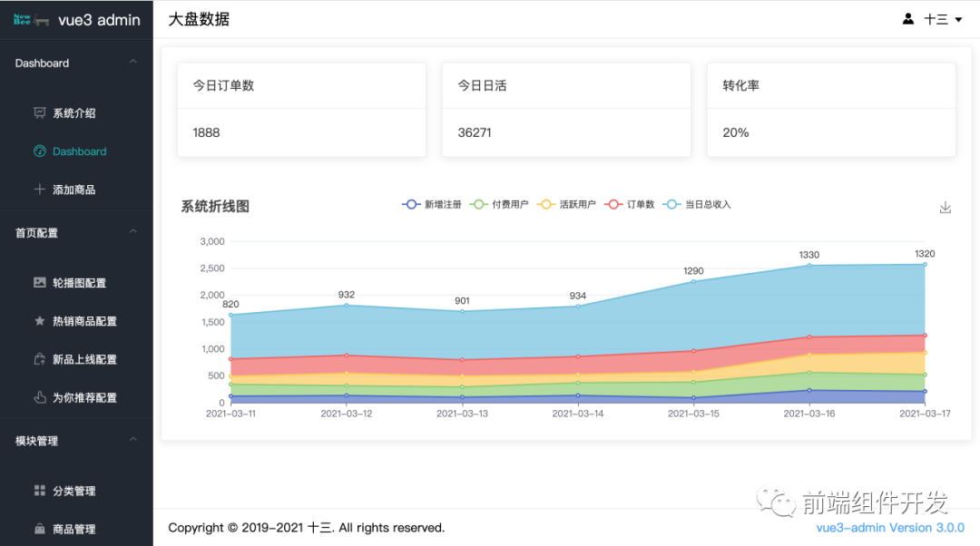Click the bag icon beside 商品管理
The height and width of the screenshot is (546, 980).
coord(39,529)
